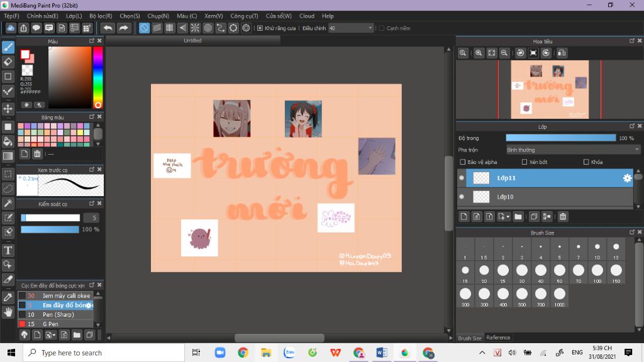Choose the Gradient tool
This screenshot has width=644, height=362.
pyautogui.click(x=8, y=156)
